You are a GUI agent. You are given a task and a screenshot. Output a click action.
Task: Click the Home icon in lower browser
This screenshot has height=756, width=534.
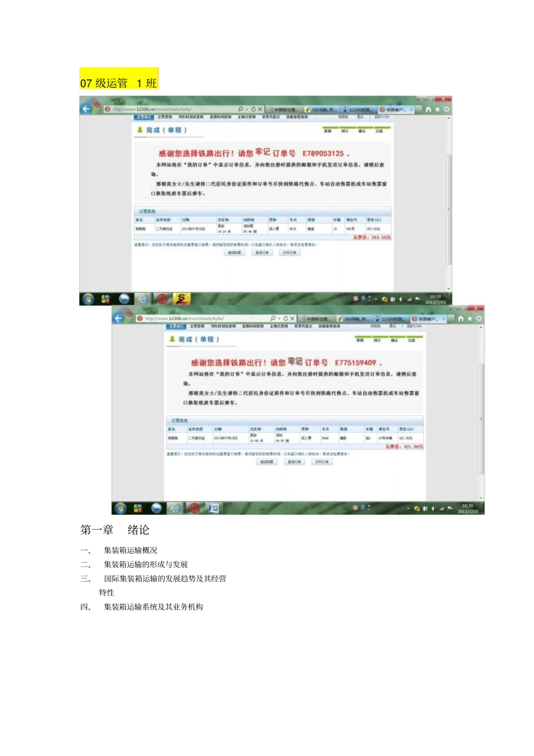coord(461,319)
